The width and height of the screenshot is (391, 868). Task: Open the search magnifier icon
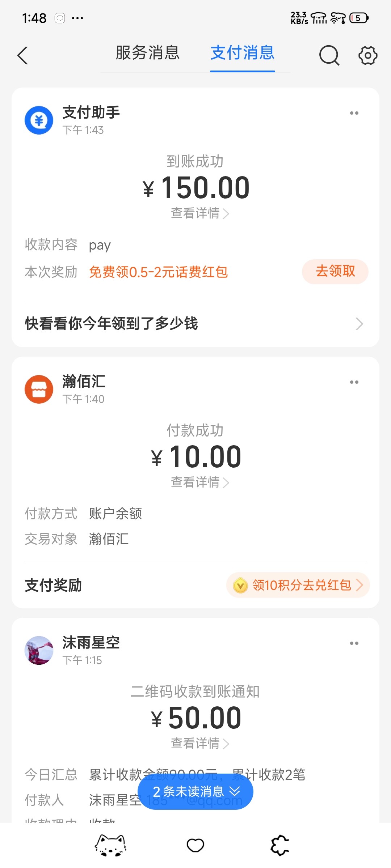[329, 55]
